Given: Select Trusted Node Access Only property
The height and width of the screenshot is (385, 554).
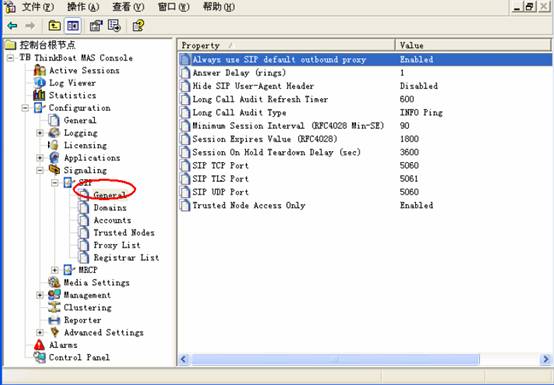Looking at the screenshot, I should coord(365,205).
